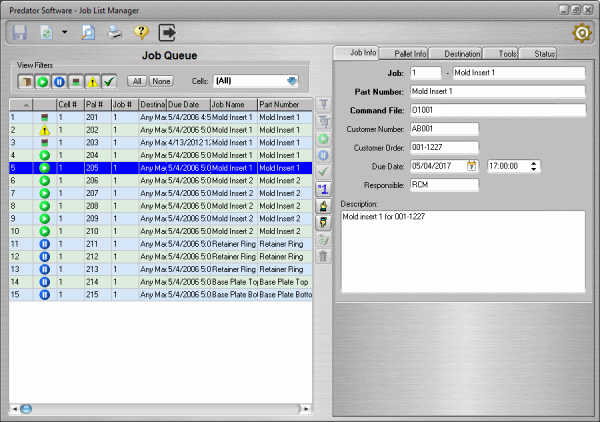Viewport: 600px width, 422px height.
Task: Open settings via the gear icon
Action: 581,32
